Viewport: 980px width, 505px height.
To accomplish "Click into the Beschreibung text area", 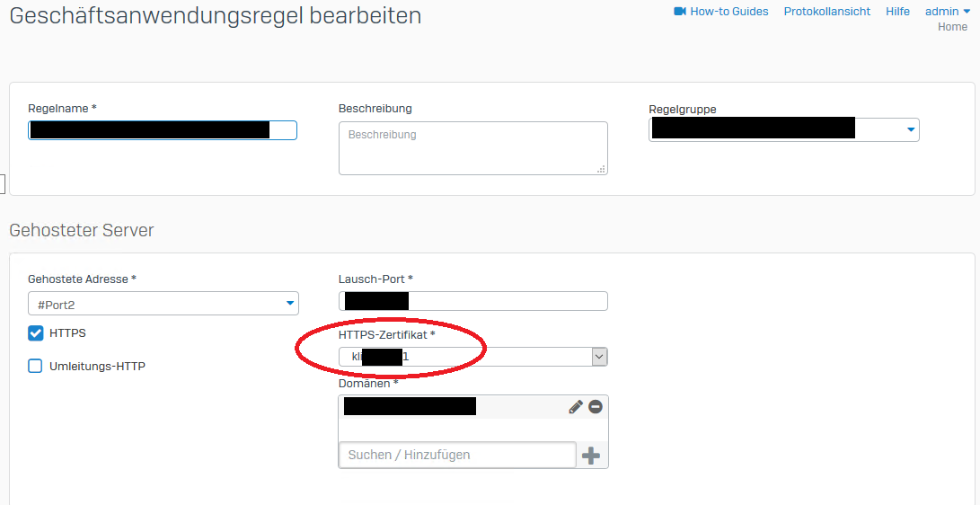I will coord(472,147).
